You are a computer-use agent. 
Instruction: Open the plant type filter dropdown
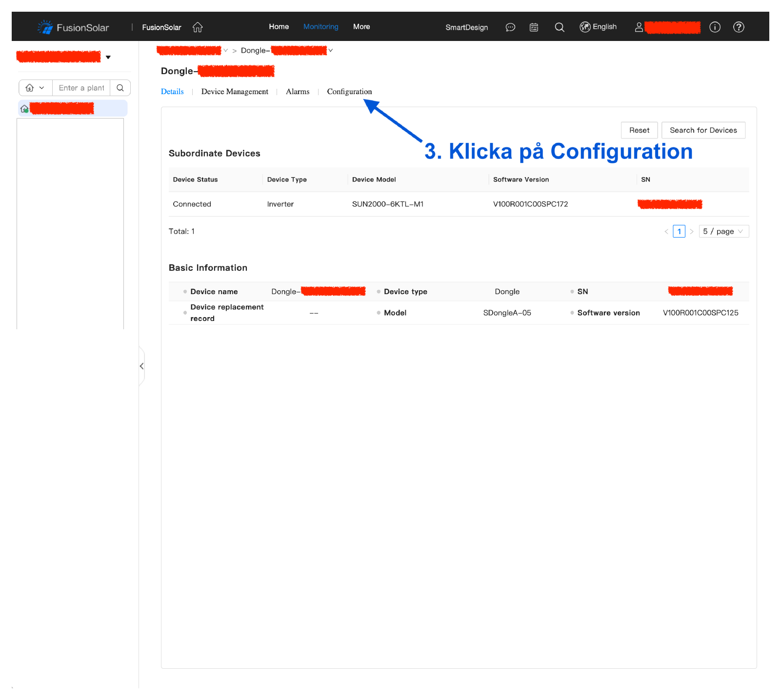pyautogui.click(x=36, y=88)
